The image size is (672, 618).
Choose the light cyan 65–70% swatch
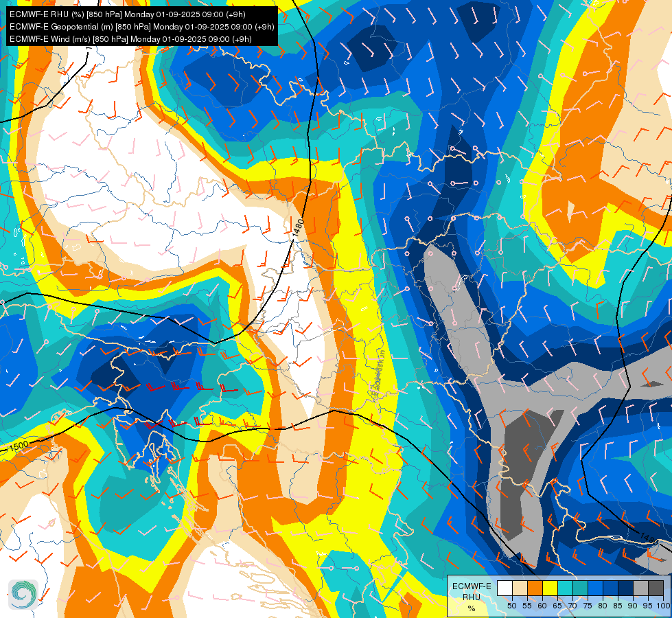566,588
